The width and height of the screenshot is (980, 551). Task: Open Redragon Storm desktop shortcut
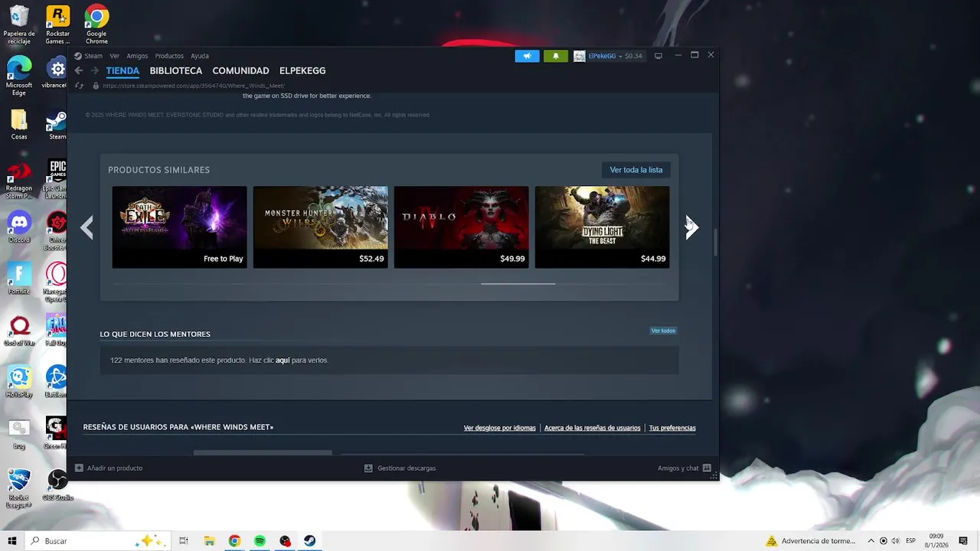click(19, 181)
